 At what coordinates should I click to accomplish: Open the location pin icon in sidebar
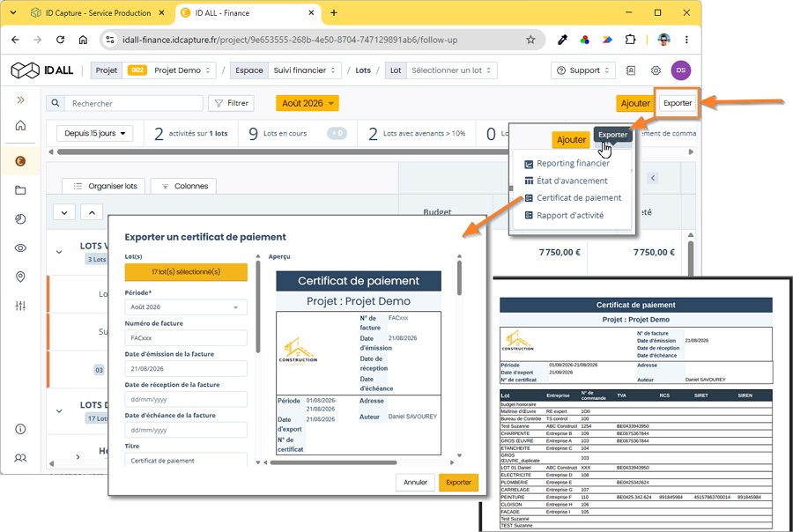click(x=20, y=277)
